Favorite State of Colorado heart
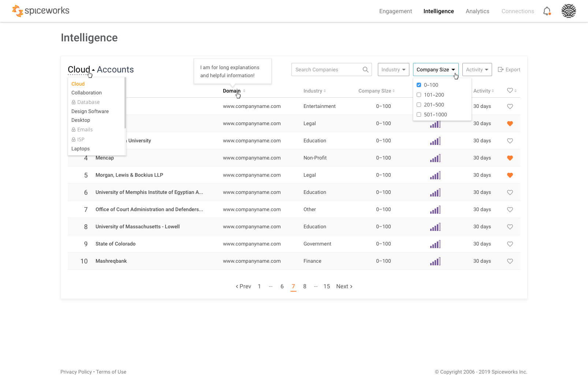 (x=510, y=244)
